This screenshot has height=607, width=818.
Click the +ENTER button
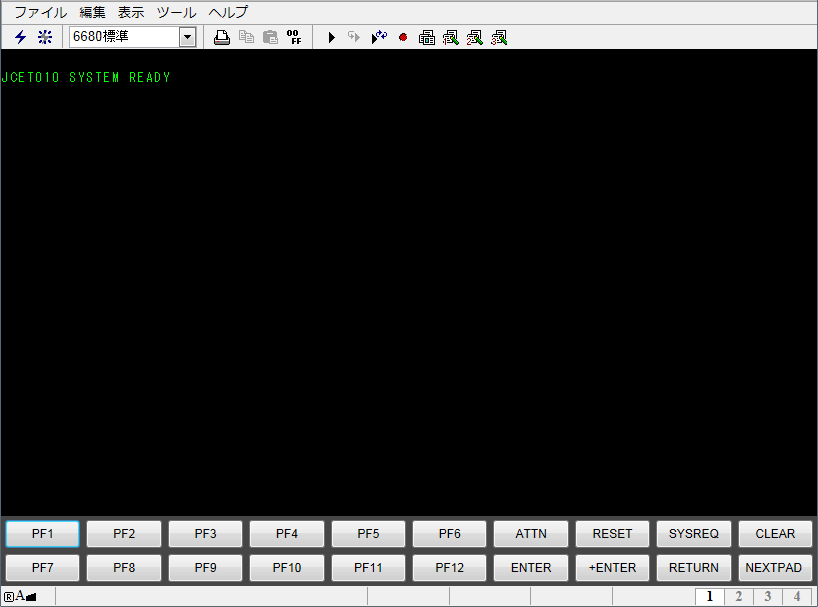tap(612, 567)
